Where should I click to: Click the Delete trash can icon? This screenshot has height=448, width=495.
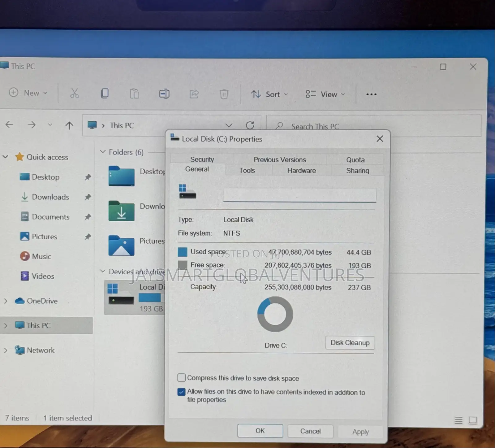pos(224,94)
